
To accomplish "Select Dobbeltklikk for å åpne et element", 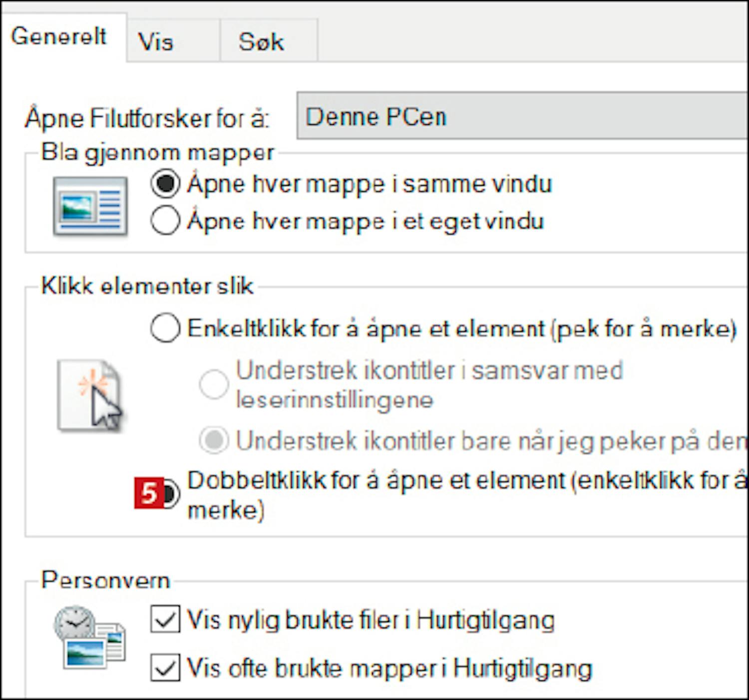I will click(170, 493).
